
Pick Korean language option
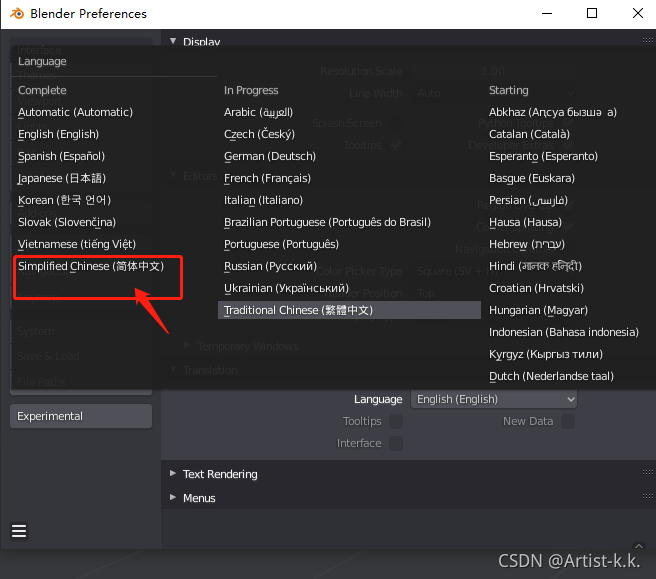point(64,200)
